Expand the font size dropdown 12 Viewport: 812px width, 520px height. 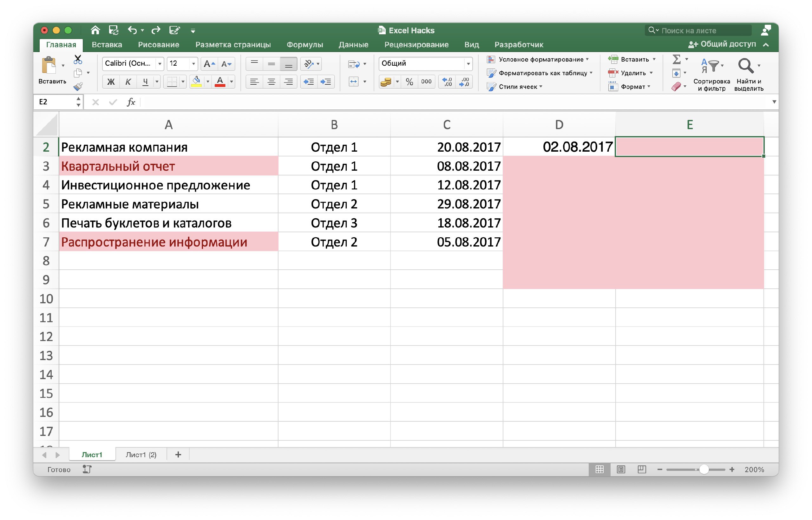point(191,64)
